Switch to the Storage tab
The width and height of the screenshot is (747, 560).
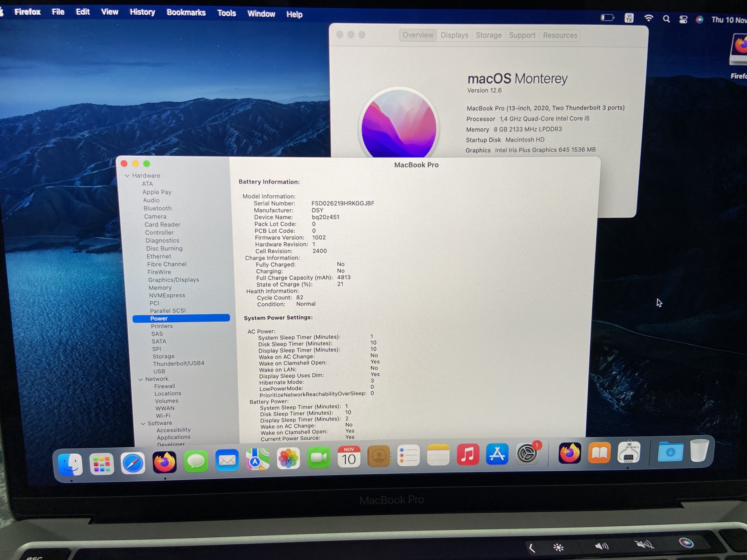point(488,35)
